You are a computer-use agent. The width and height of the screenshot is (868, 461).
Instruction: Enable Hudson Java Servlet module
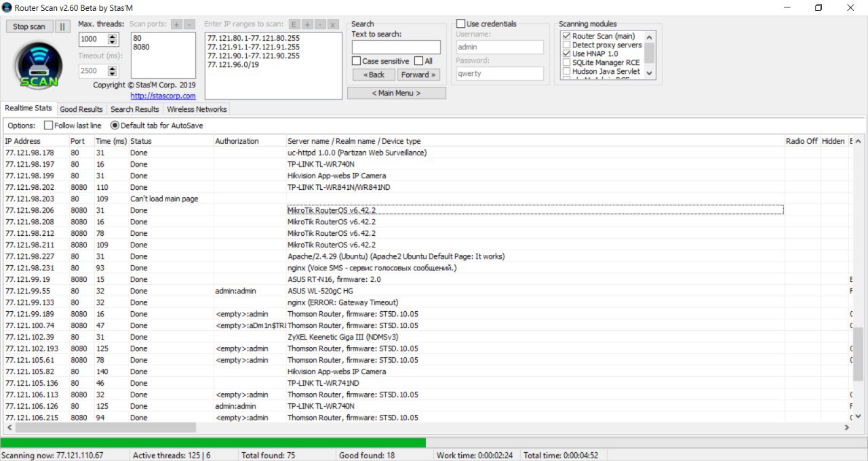pyautogui.click(x=566, y=71)
